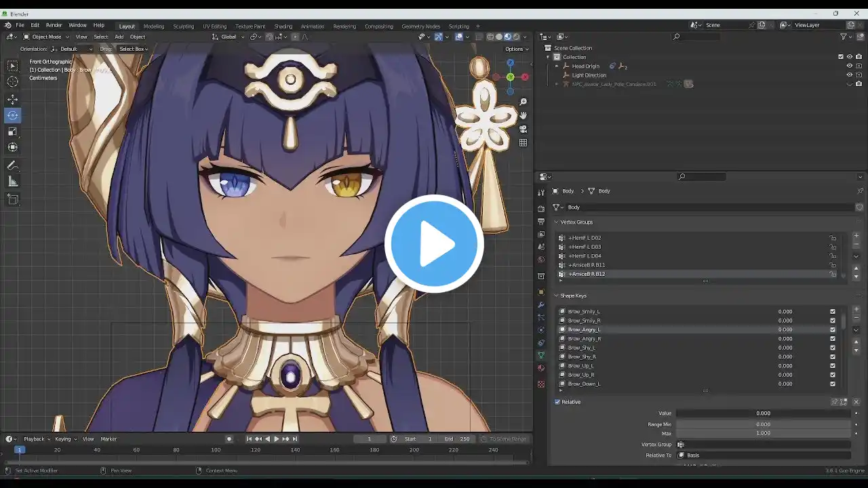Open the viewport Add menu
The height and width of the screenshot is (488, 868).
119,37
